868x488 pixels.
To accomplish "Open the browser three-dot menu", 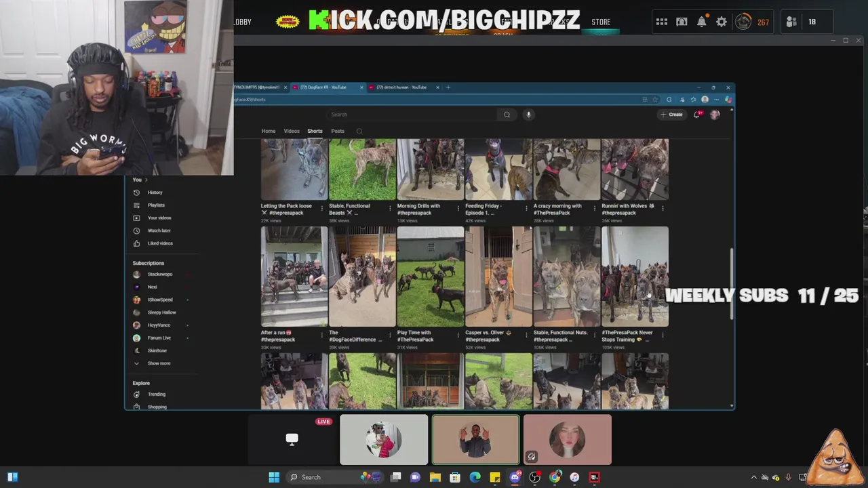I will tap(716, 100).
